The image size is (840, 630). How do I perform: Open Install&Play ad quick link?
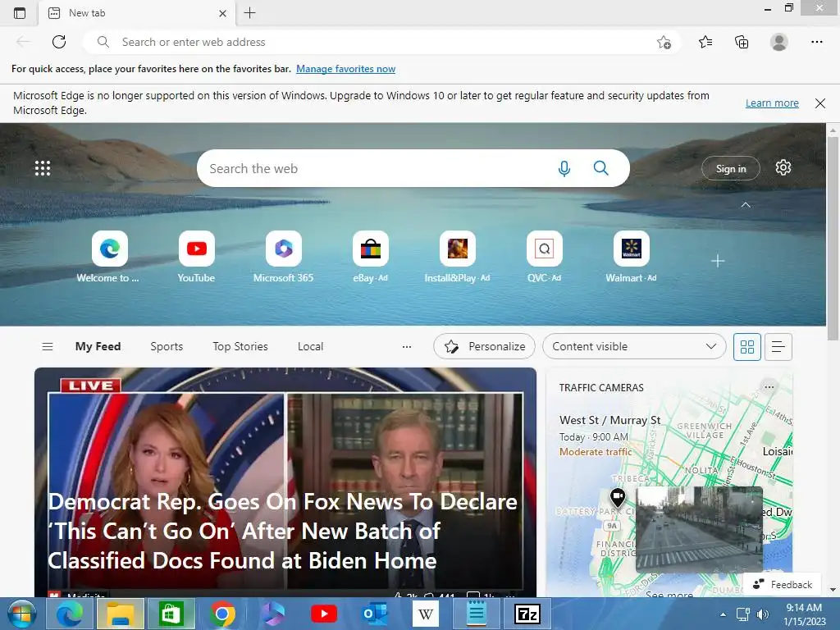(457, 257)
